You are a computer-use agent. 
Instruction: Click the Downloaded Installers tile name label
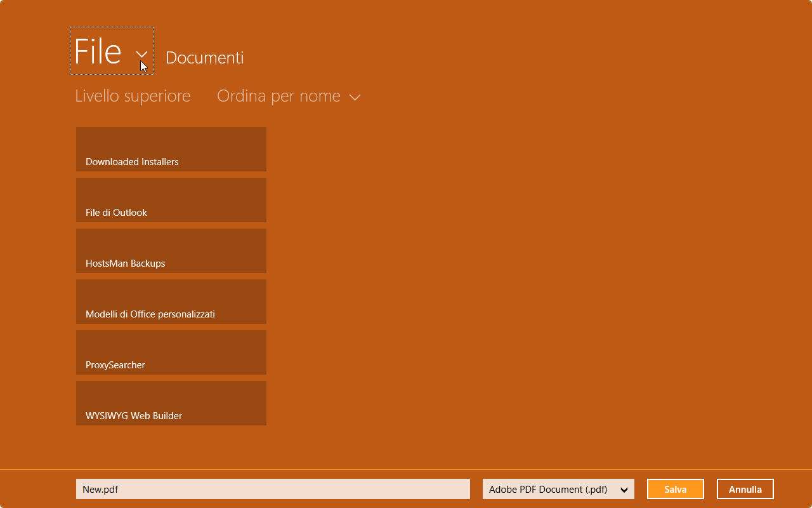[x=132, y=162]
